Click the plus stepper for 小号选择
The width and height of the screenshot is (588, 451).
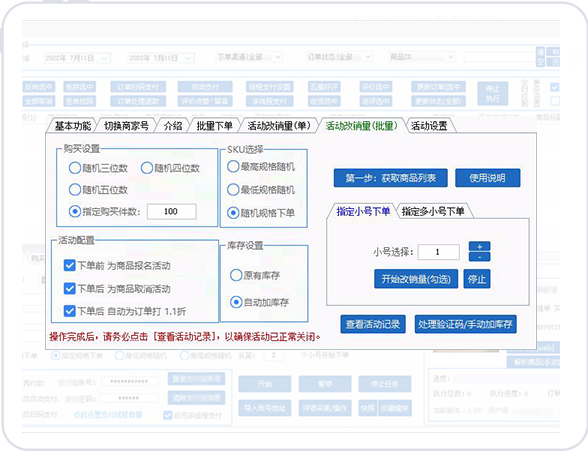(479, 246)
